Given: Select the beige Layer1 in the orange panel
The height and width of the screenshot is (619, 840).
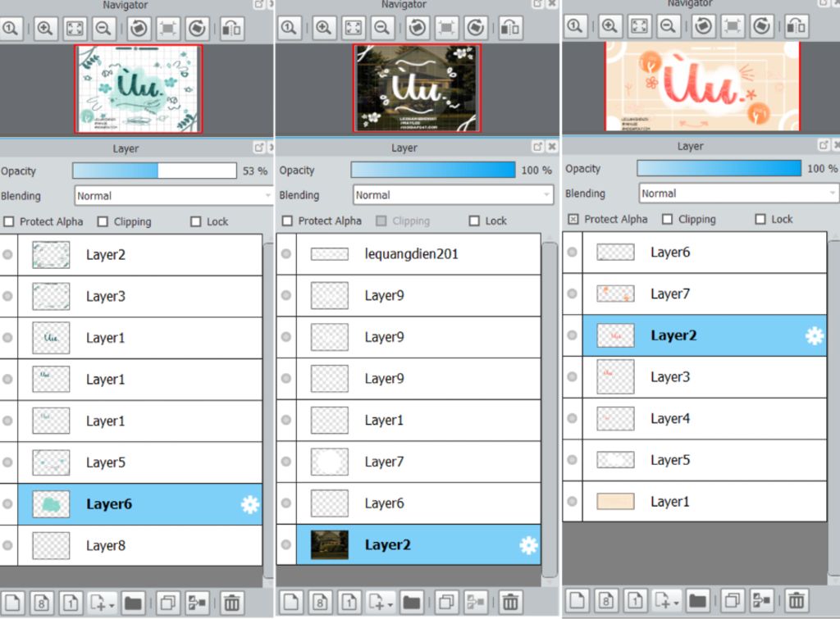Looking at the screenshot, I should (x=705, y=502).
